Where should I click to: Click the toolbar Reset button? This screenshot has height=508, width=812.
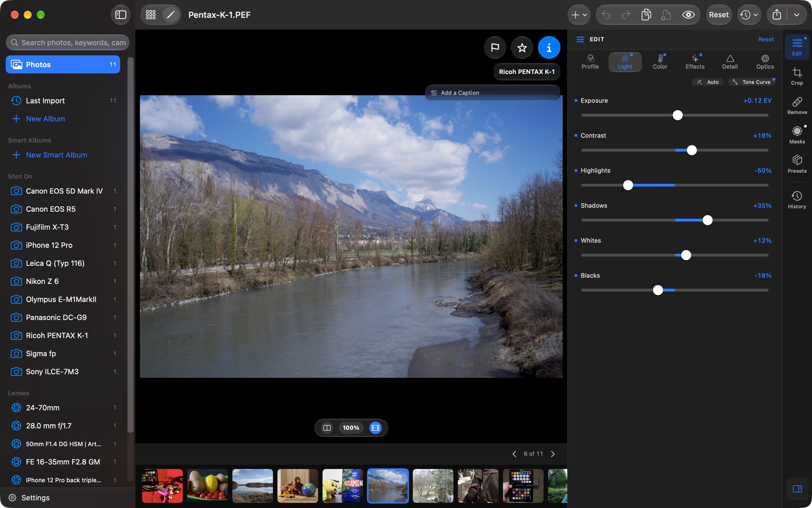[x=719, y=15]
